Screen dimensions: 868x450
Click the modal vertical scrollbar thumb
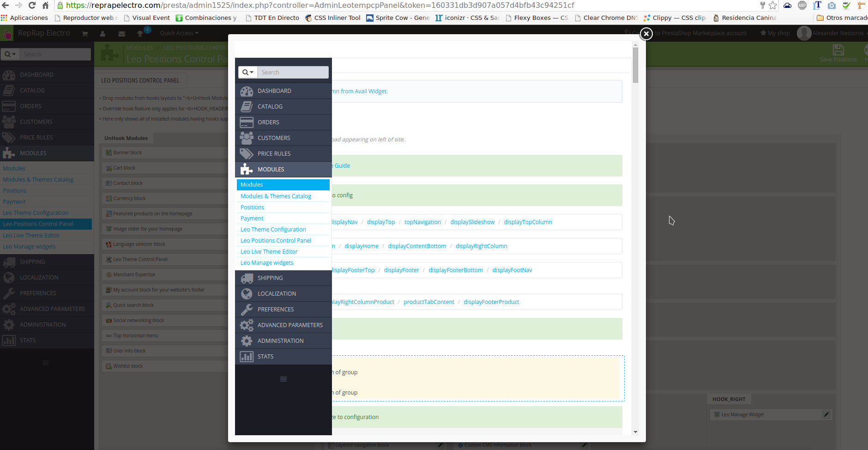pos(635,65)
